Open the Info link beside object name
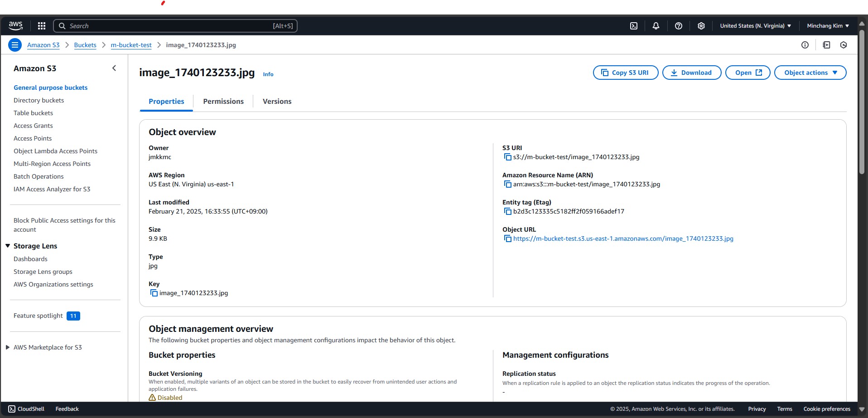Viewport: 868px width, 418px height. (x=268, y=74)
